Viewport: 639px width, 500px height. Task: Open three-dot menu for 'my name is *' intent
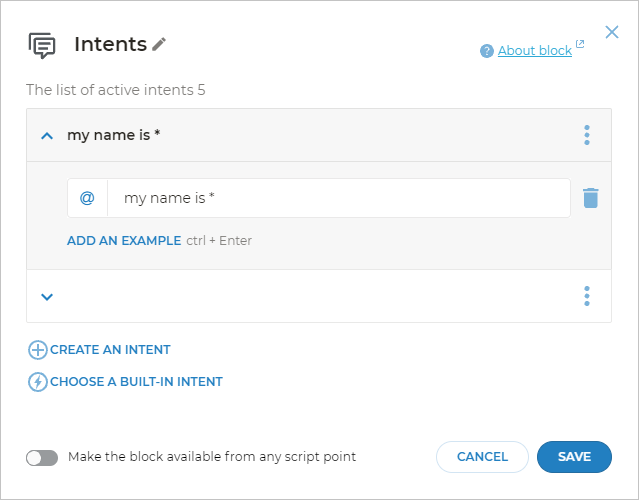[x=587, y=135]
